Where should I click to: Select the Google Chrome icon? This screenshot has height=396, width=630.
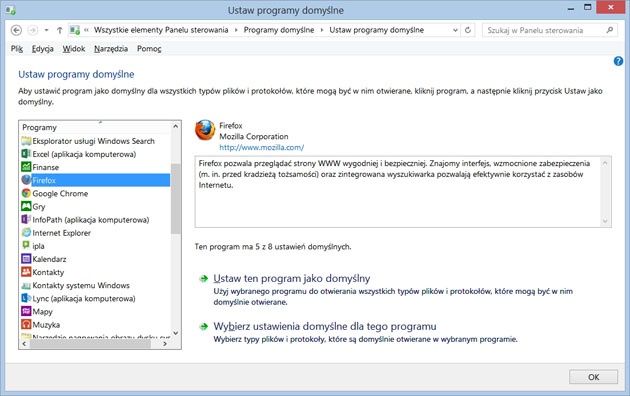click(x=26, y=193)
